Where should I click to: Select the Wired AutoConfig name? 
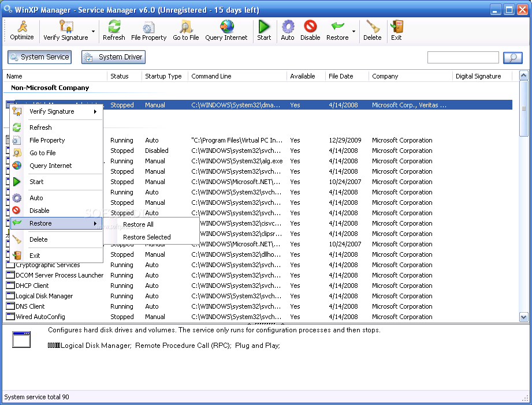(40, 317)
